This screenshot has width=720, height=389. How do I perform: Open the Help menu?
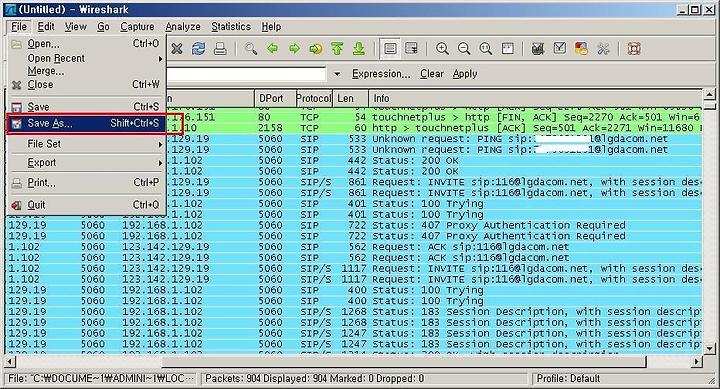[271, 27]
